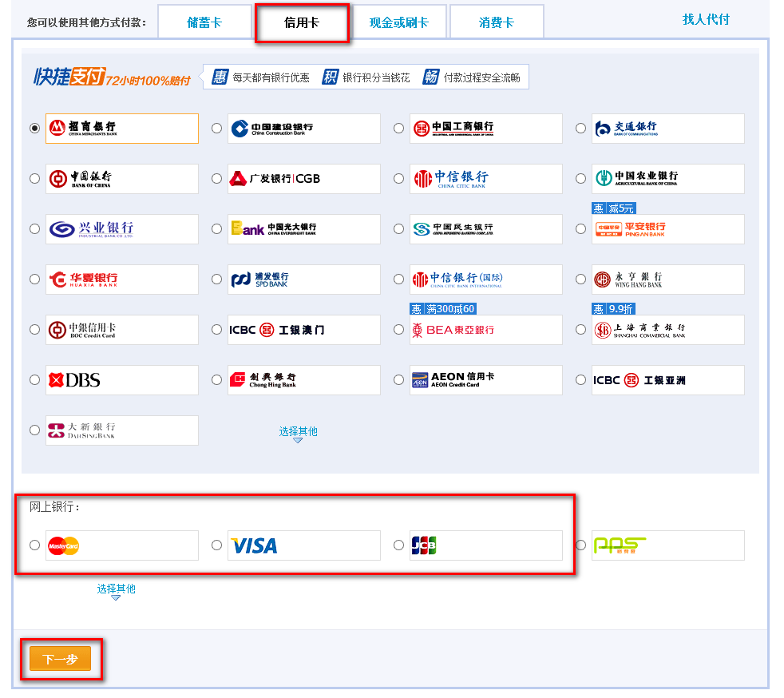
Task: Open the 现金或刷卡 tab
Action: 398,22
